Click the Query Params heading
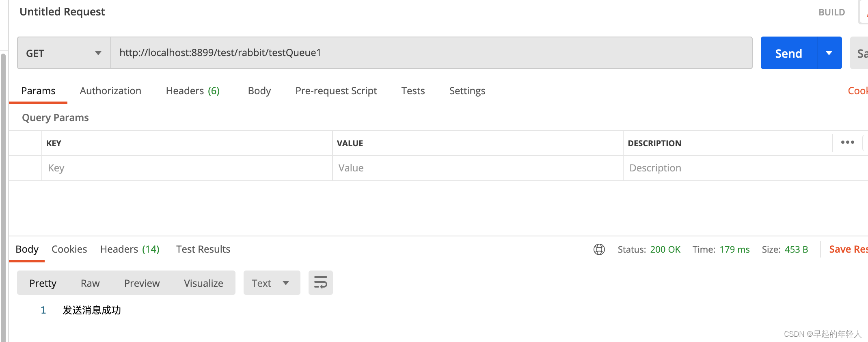 click(x=55, y=117)
